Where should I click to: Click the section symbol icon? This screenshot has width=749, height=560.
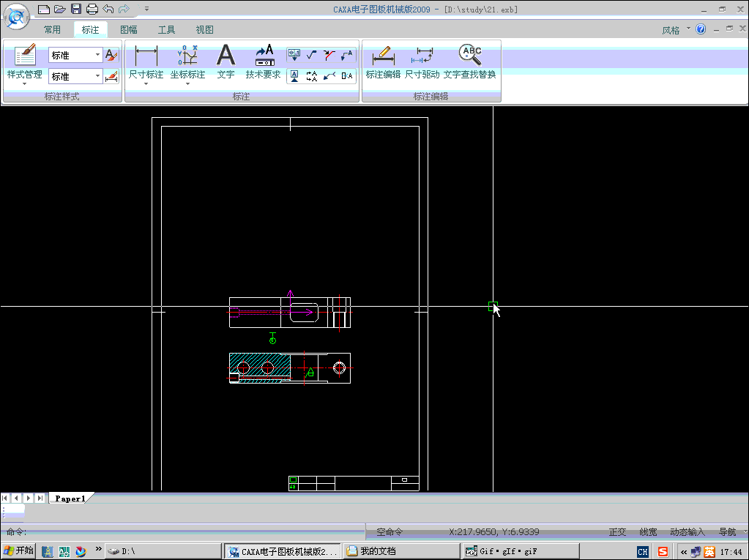click(x=311, y=76)
